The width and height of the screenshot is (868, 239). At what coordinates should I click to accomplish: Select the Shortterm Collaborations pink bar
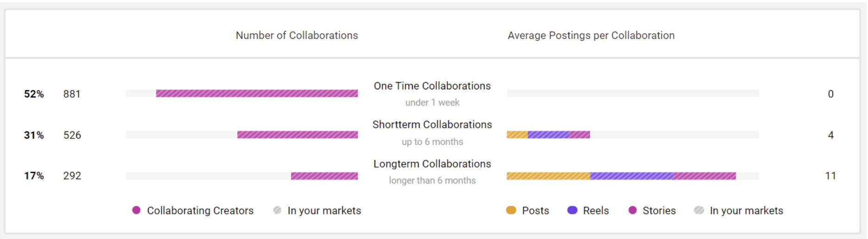point(297,135)
